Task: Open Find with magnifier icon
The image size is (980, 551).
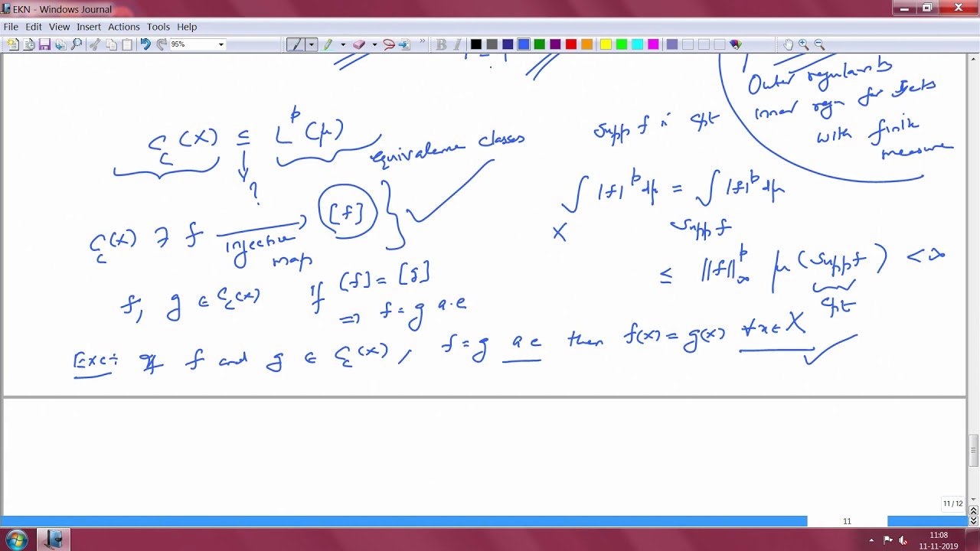Action: coord(77,44)
